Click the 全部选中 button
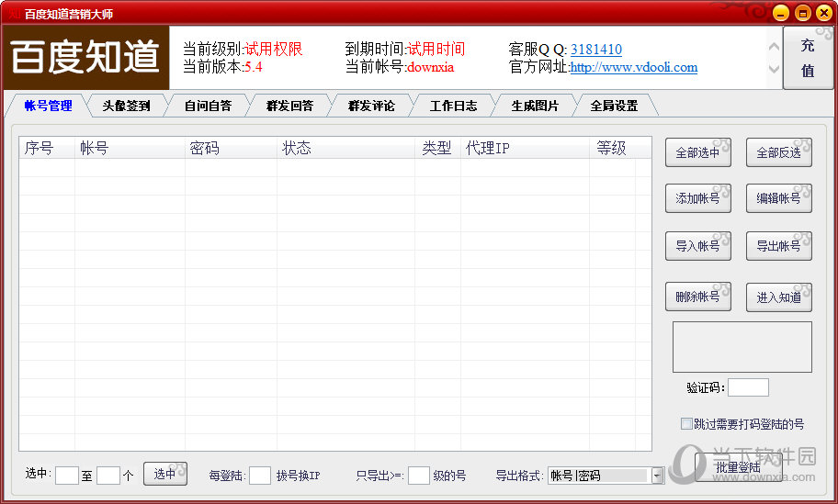This screenshot has height=504, width=838. pyautogui.click(x=698, y=152)
